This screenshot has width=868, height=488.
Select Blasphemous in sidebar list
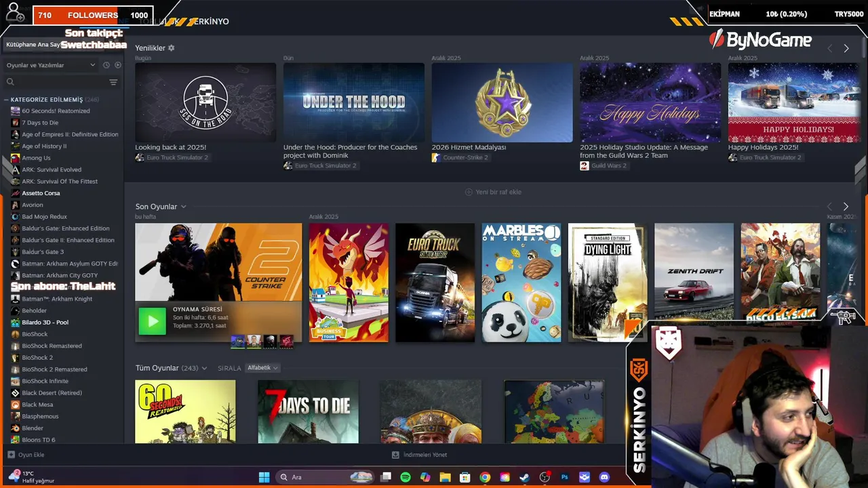click(40, 416)
